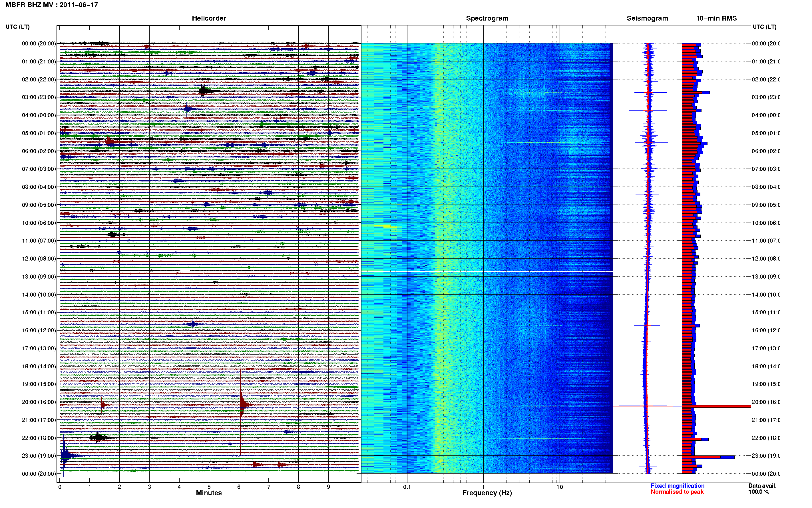This screenshot has width=812, height=508.
Task: Click the '100.0 %' availability value
Action: coord(759,492)
